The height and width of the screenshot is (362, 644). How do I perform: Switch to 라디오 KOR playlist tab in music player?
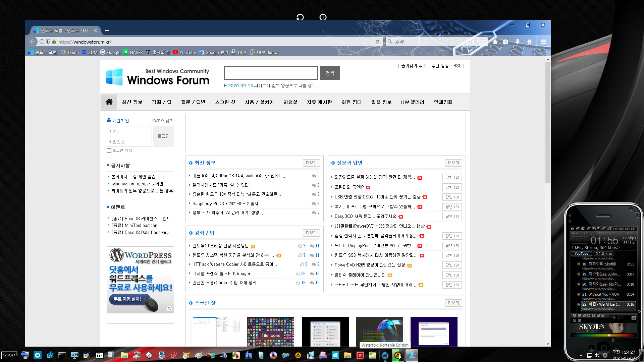point(604,254)
